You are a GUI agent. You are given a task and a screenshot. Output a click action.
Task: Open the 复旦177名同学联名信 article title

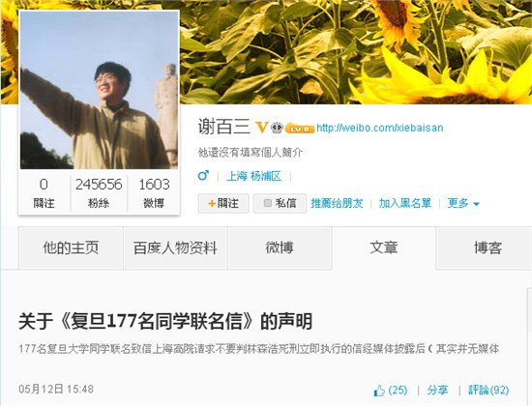[165, 321]
